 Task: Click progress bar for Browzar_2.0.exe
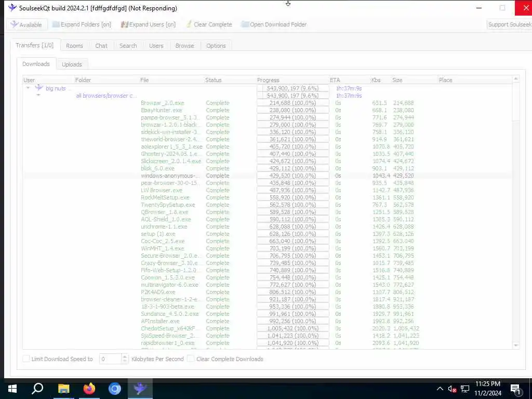click(293, 103)
